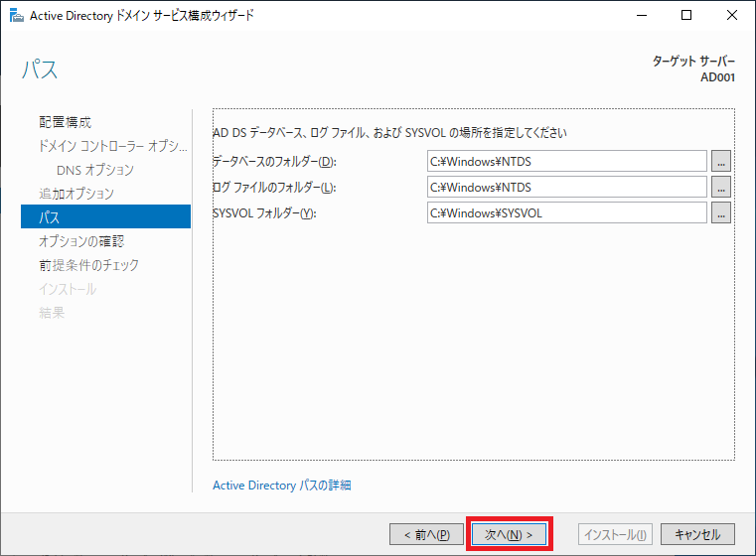Viewport: 756px width, 556px height.
Task: Browse for データベースのフォルダー location
Action: pyautogui.click(x=721, y=162)
